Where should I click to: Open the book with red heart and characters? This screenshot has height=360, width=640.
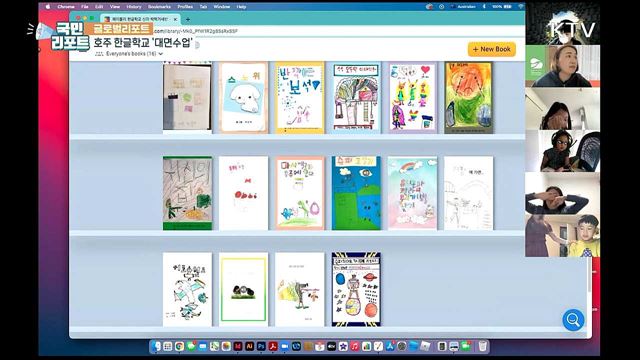[412, 98]
